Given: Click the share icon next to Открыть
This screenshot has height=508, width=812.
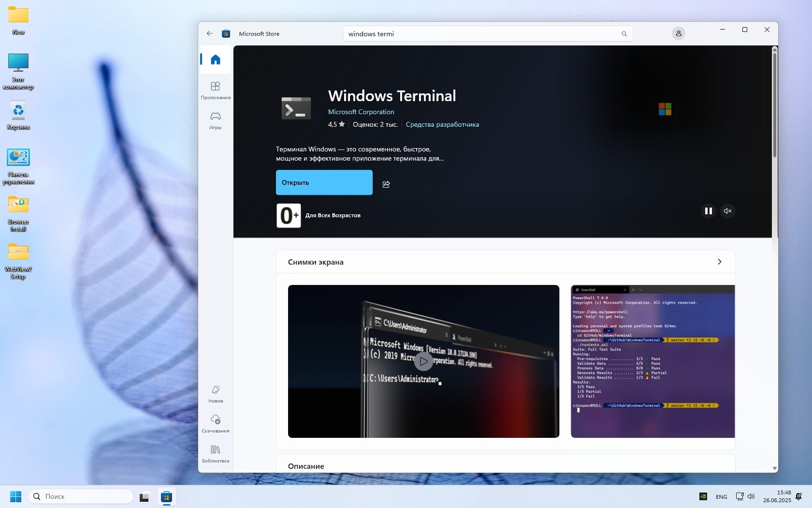Looking at the screenshot, I should pos(386,184).
